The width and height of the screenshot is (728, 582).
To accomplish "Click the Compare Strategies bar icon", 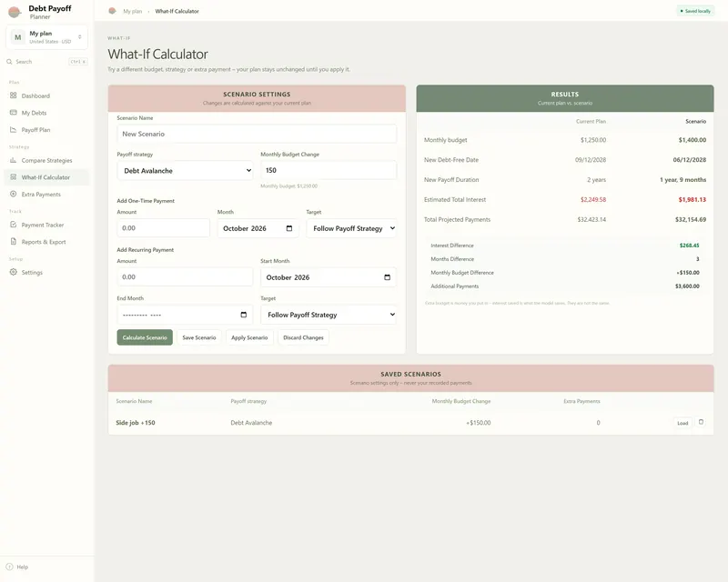I will [13, 160].
